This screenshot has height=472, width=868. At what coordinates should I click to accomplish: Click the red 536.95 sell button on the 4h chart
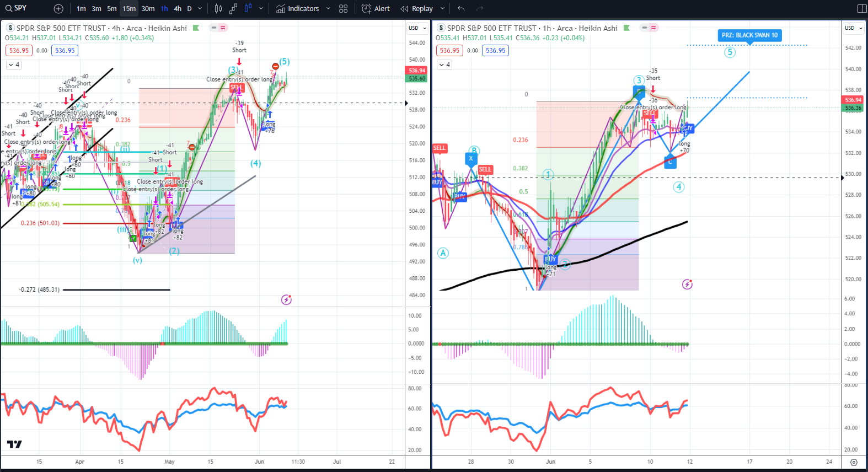click(19, 51)
